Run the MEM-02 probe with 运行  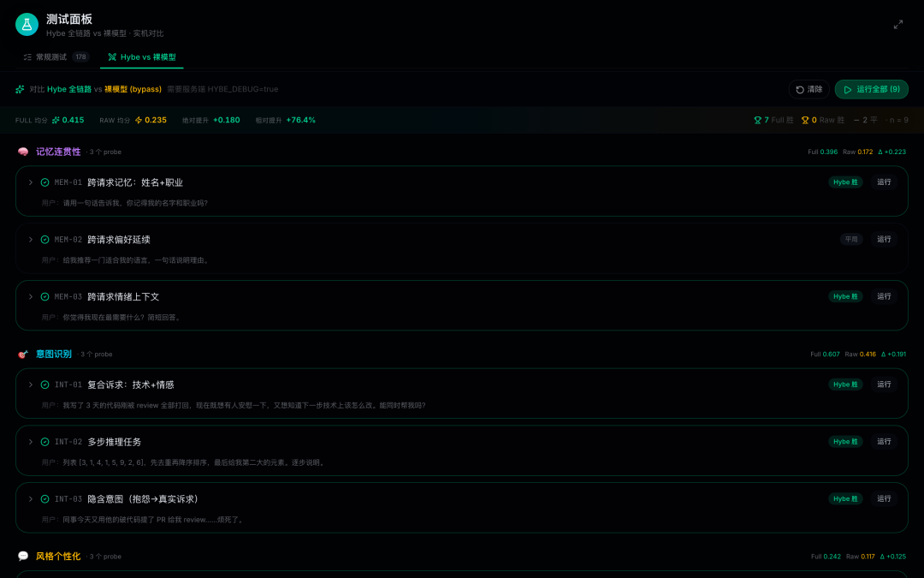[884, 240]
